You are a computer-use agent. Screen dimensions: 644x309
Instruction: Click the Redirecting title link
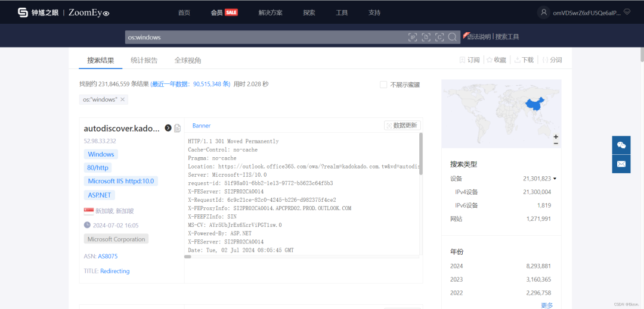[x=115, y=271]
